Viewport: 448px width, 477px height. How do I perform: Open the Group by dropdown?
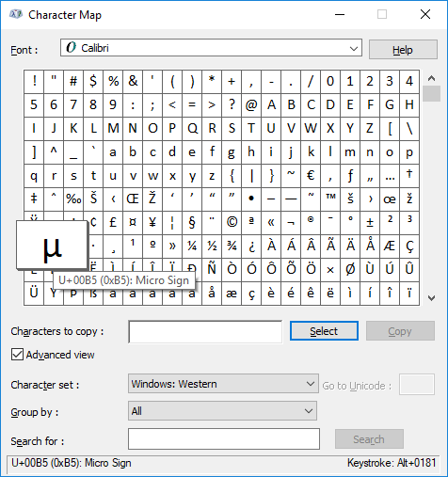click(222, 411)
